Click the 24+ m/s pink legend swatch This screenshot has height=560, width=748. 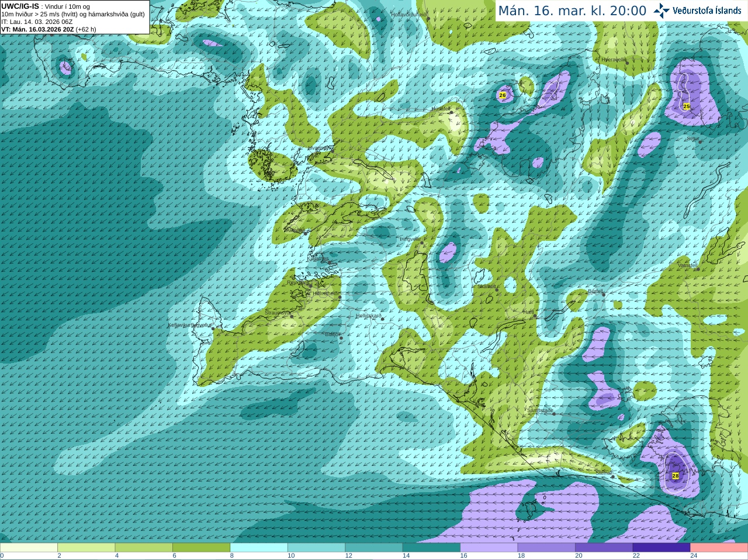point(719,547)
